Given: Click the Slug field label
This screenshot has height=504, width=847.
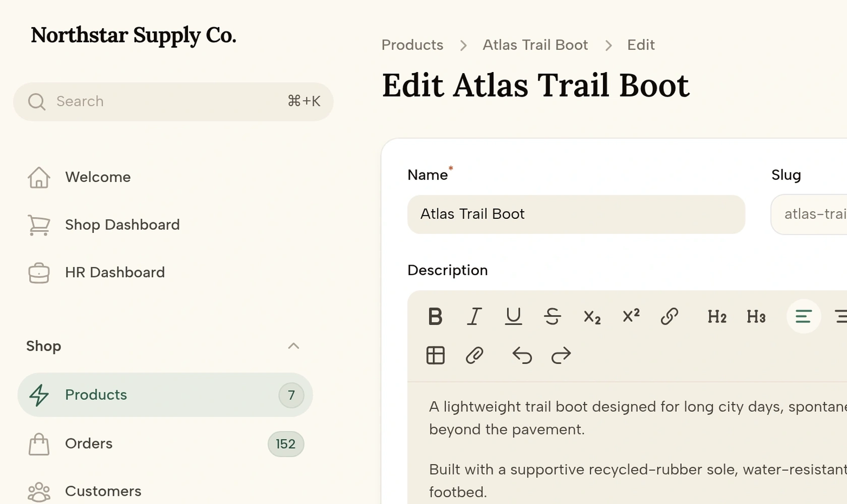Looking at the screenshot, I should (x=786, y=175).
